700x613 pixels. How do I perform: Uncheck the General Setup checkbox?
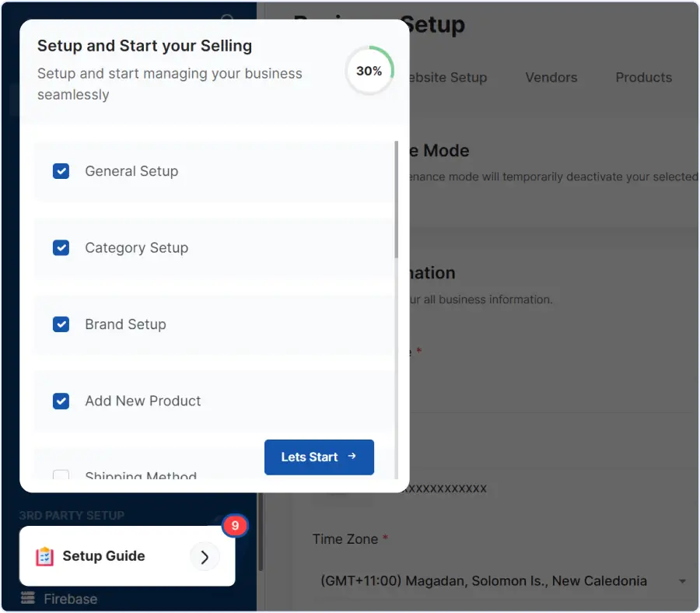coord(61,171)
